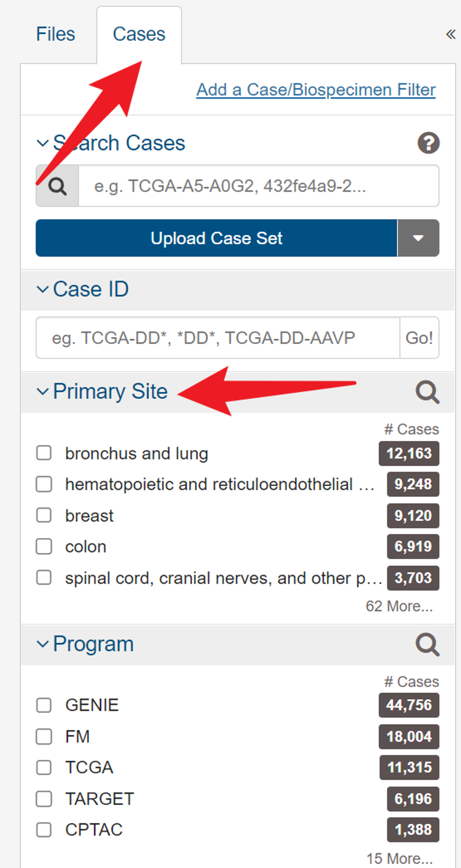Collapse sidebar with double chevron icon
Image resolution: width=461 pixels, height=868 pixels.
[x=451, y=34]
